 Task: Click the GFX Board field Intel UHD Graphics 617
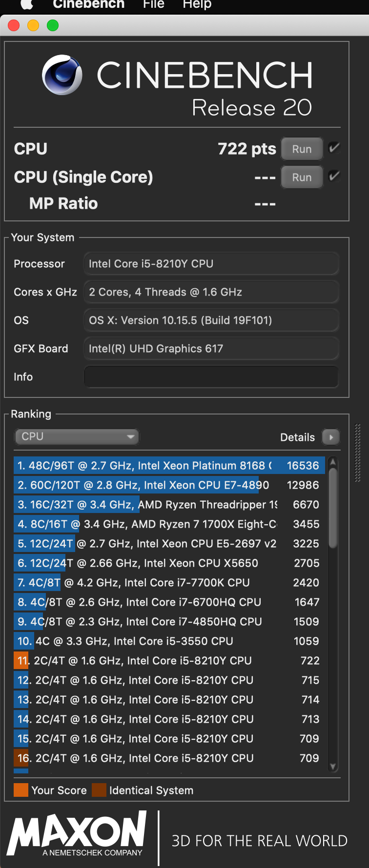pos(211,349)
